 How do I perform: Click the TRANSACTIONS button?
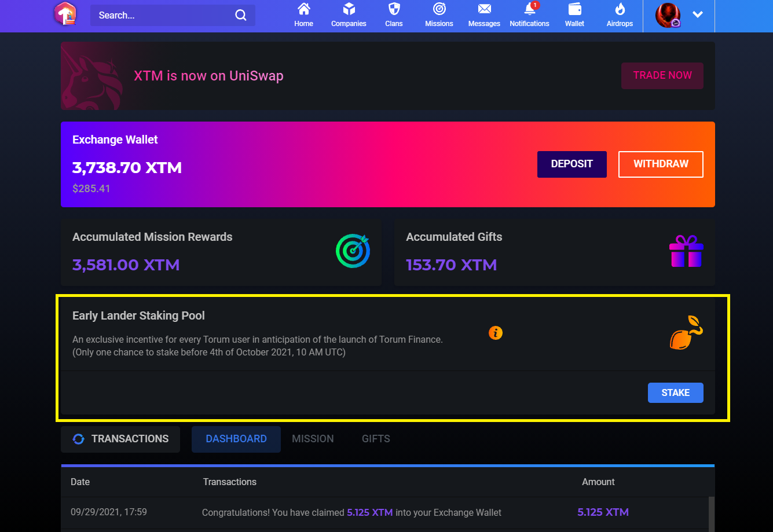pyautogui.click(x=120, y=439)
